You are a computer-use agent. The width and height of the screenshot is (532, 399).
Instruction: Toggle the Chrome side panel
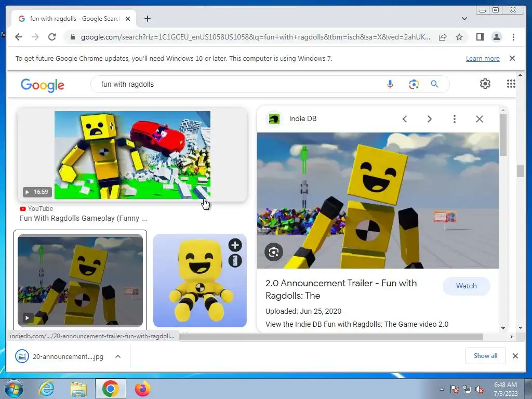[480, 37]
